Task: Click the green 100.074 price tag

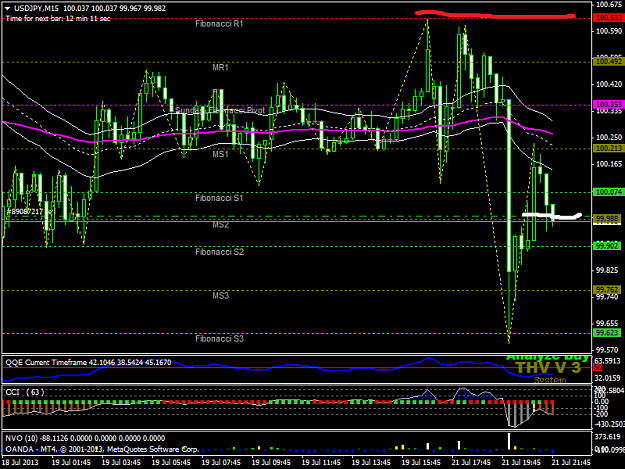Action: click(x=608, y=192)
